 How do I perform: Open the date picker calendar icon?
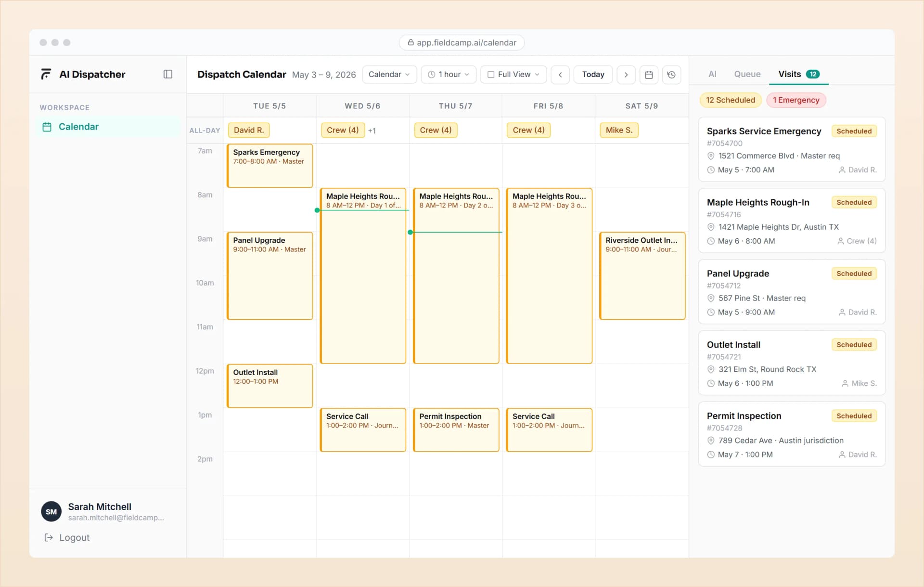(649, 75)
